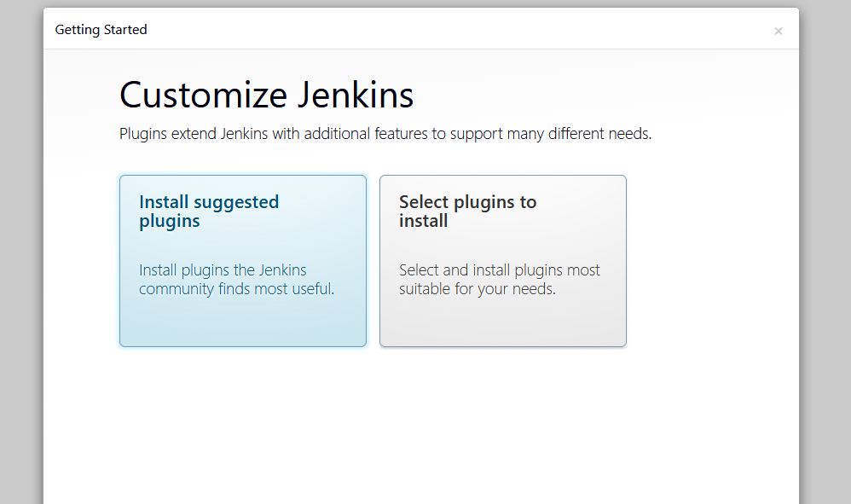Click the grey backdrop strip above the dialog
851x504 pixels.
point(426,3)
